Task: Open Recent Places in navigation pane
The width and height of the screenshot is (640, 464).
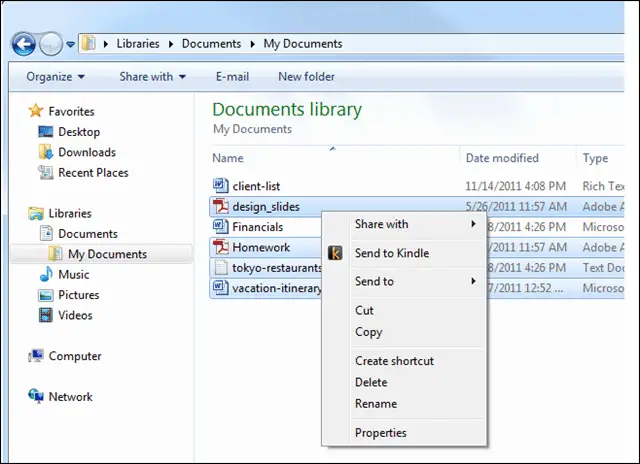Action: coord(93,173)
